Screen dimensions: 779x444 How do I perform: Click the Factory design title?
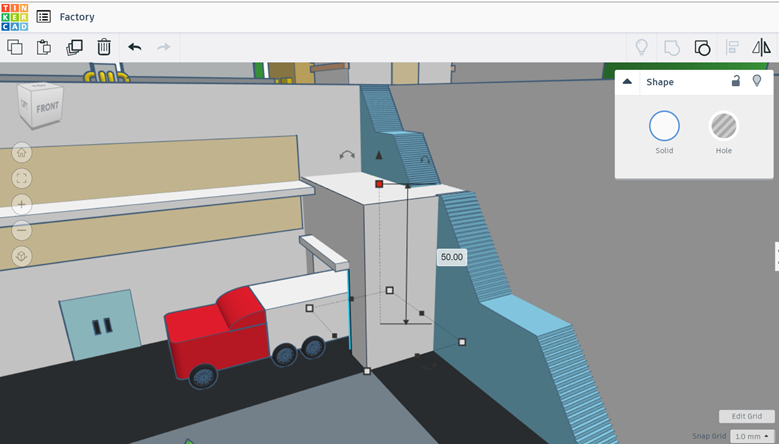coord(77,17)
